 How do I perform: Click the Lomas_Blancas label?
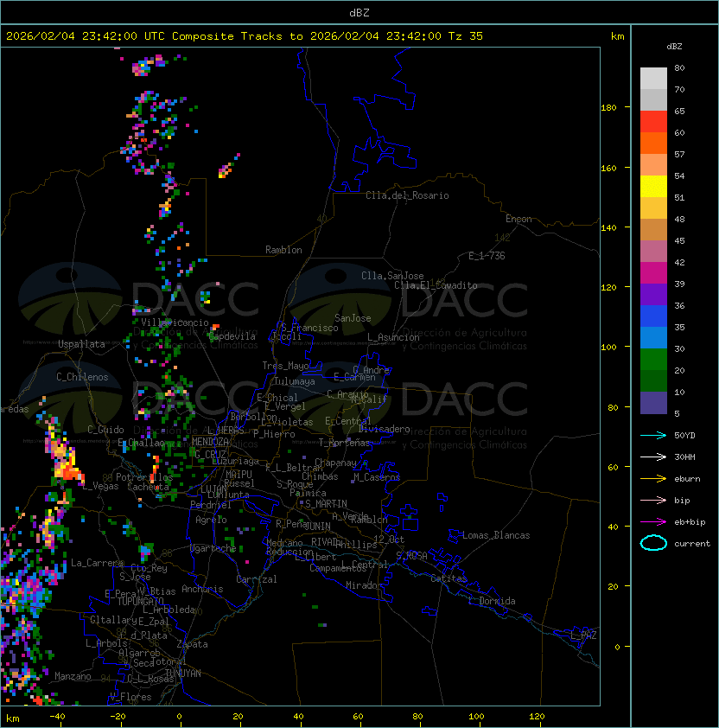coord(496,535)
